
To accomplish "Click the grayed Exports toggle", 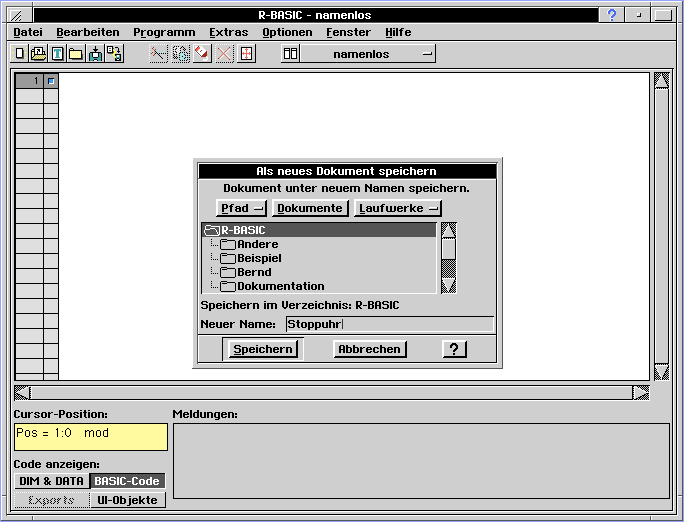I will click(51, 500).
